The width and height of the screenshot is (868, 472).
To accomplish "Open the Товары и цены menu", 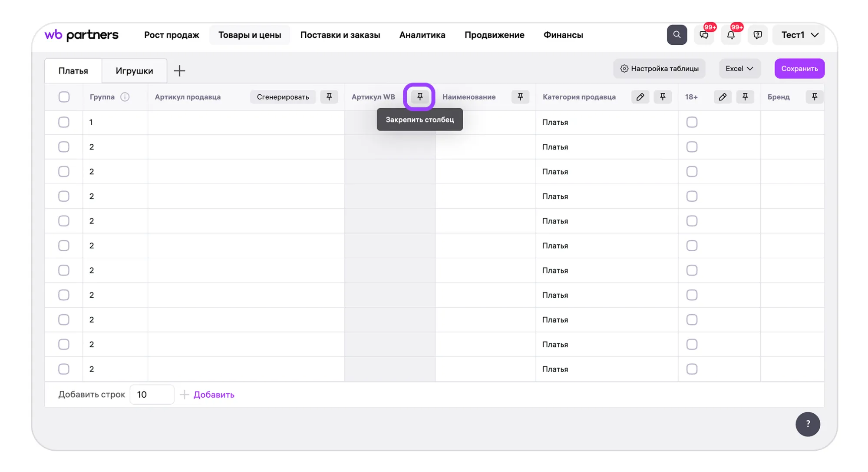I will point(249,35).
